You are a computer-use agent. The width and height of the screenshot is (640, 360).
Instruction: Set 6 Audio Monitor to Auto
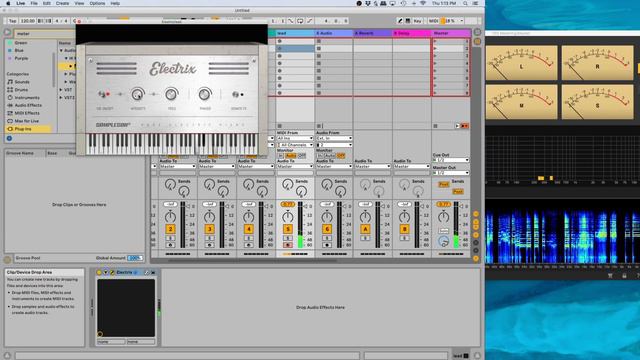click(x=330, y=156)
